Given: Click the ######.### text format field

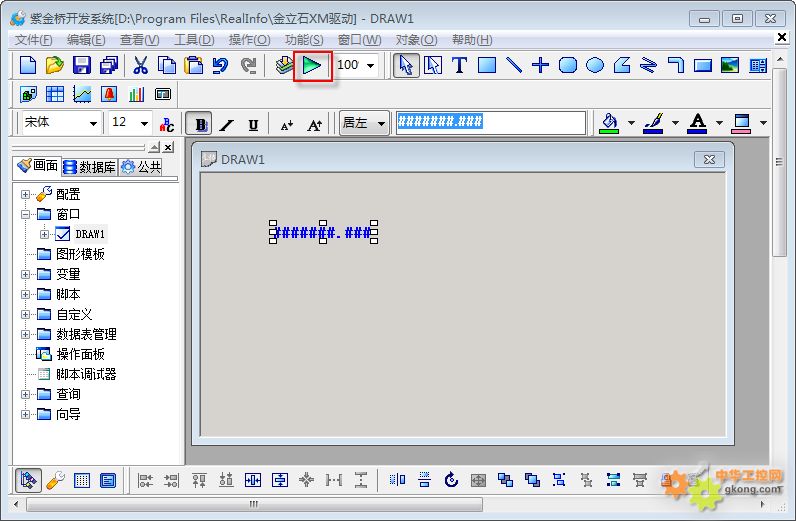Looking at the screenshot, I should pyautogui.click(x=490, y=122).
